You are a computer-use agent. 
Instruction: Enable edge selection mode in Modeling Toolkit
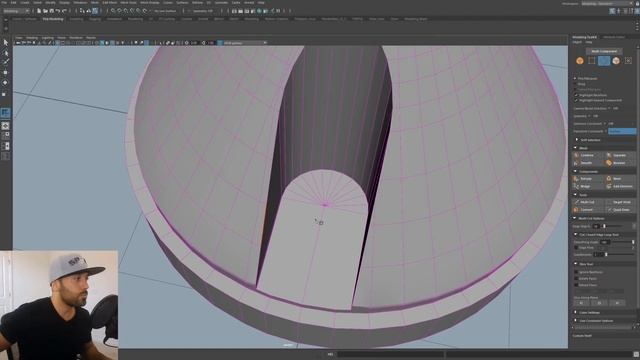[x=604, y=61]
